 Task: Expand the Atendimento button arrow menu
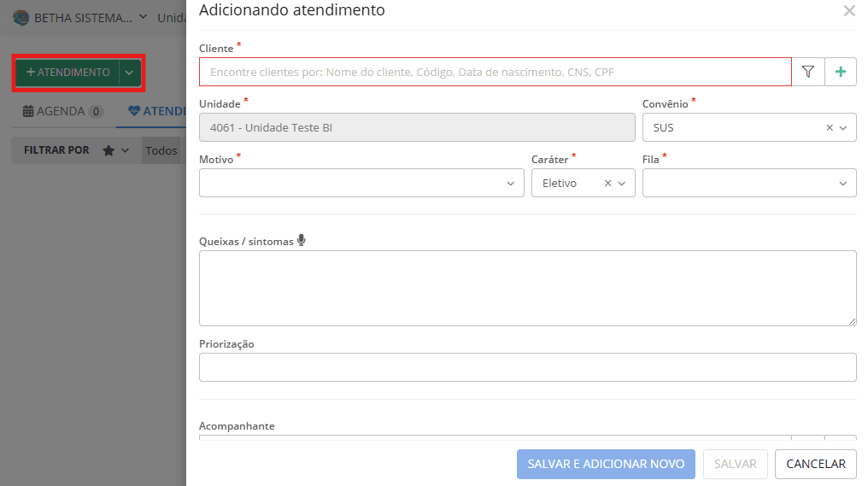pos(129,73)
